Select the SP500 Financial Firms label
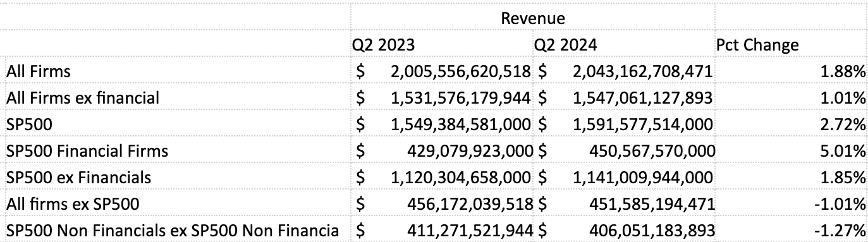The image size is (868, 242). click(x=87, y=151)
